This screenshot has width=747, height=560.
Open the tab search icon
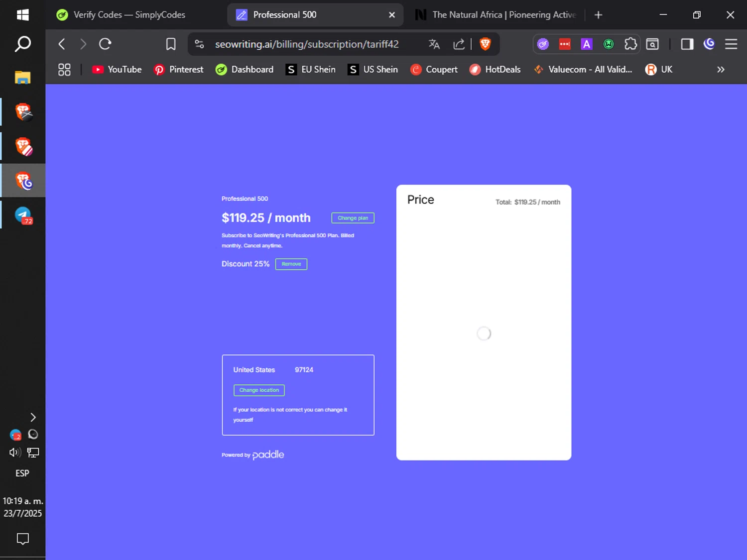(652, 44)
